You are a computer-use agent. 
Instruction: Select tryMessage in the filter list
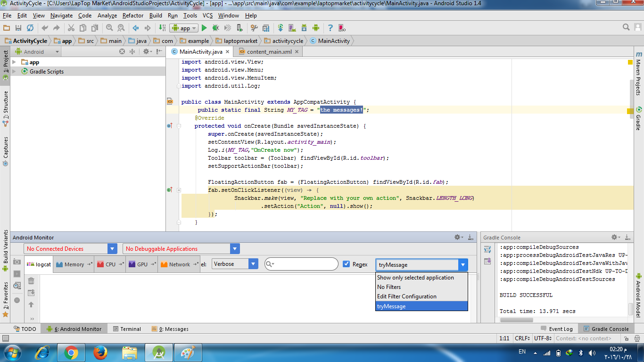click(421, 306)
